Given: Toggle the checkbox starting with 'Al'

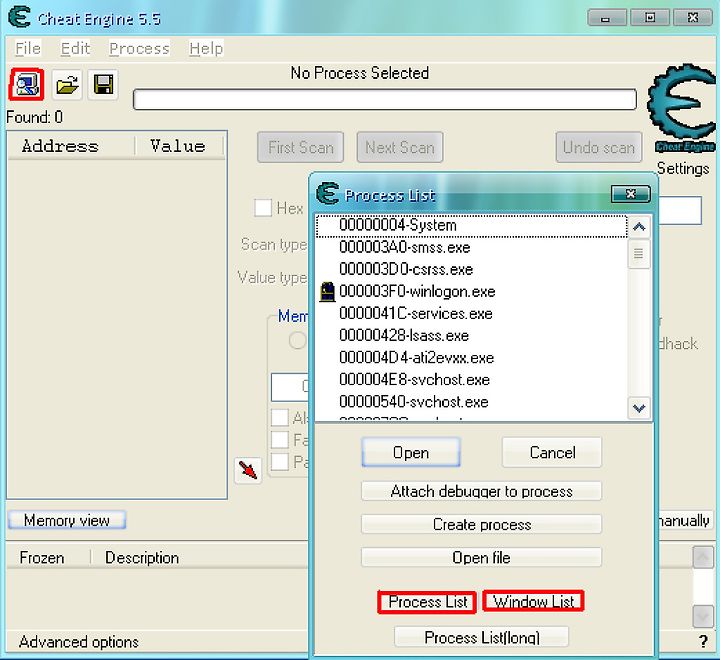Looking at the screenshot, I should tap(280, 417).
